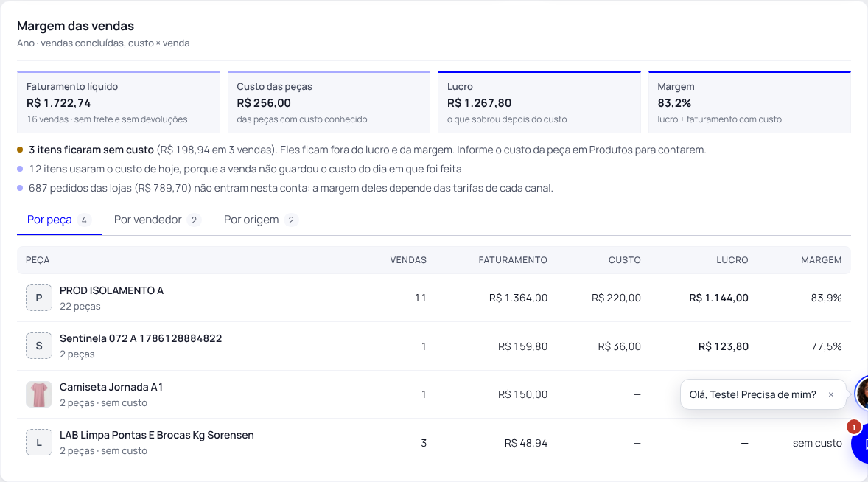
Task: Select the Camiseta Jornada A1 product name
Action: 111,387
